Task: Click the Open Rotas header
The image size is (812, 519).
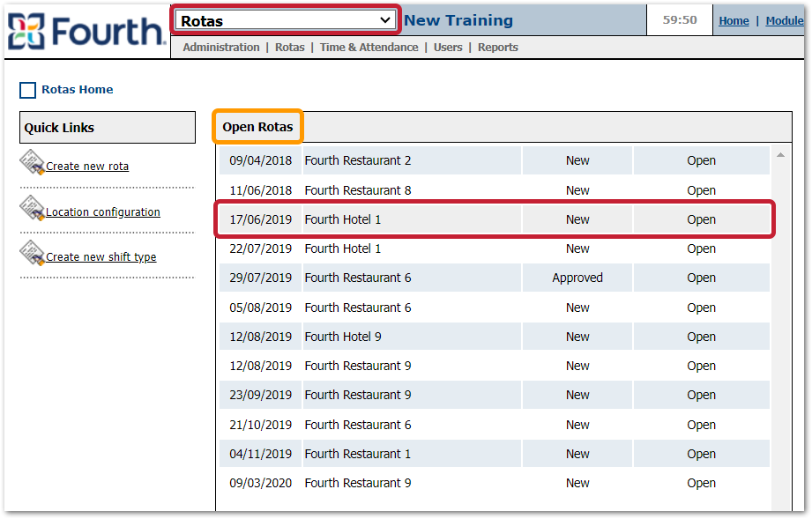Action: pos(257,127)
